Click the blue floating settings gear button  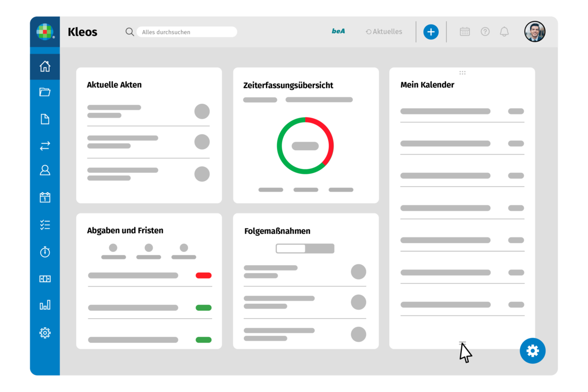point(532,351)
